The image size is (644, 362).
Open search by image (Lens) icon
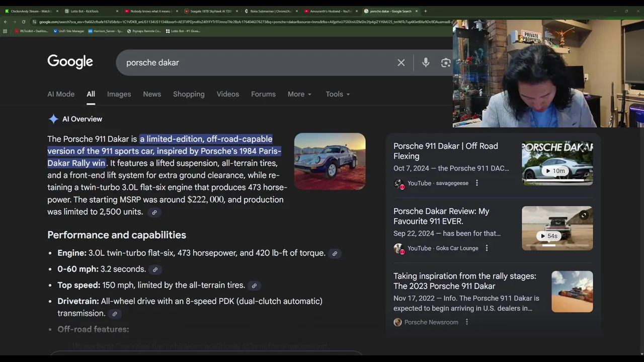coord(446,63)
